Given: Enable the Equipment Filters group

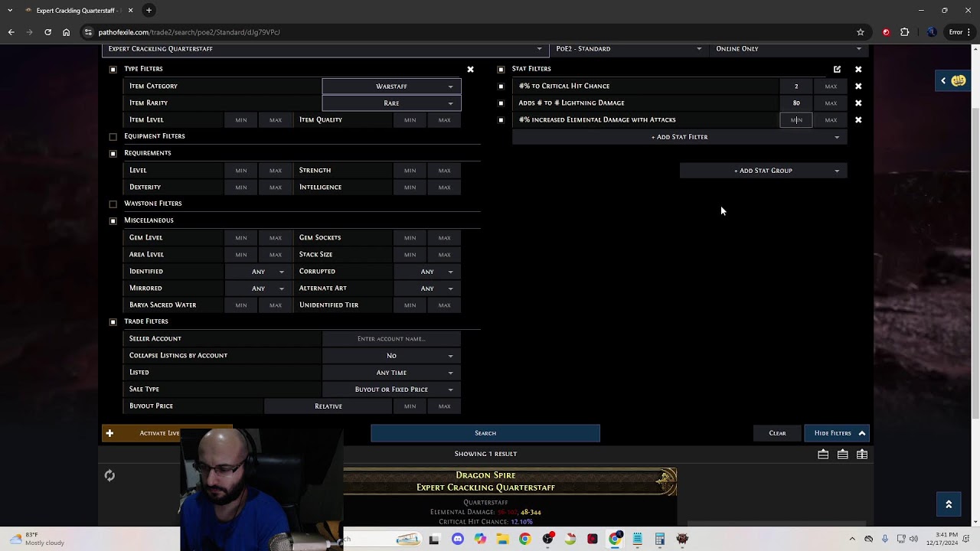Looking at the screenshot, I should click(113, 136).
